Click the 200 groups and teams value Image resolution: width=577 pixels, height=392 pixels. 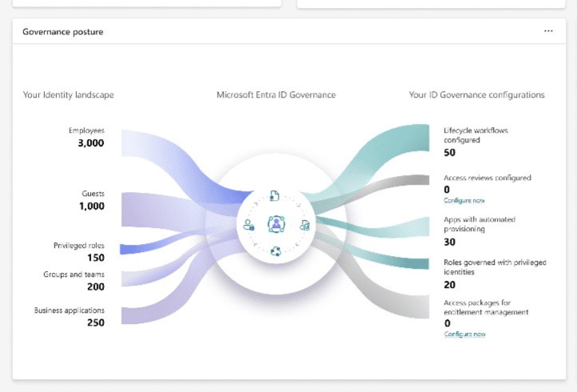click(96, 287)
